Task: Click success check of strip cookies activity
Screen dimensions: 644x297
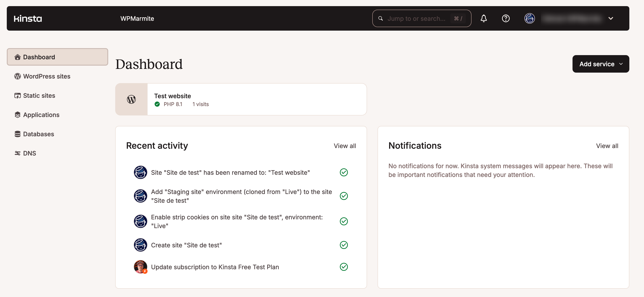Action: (x=344, y=221)
